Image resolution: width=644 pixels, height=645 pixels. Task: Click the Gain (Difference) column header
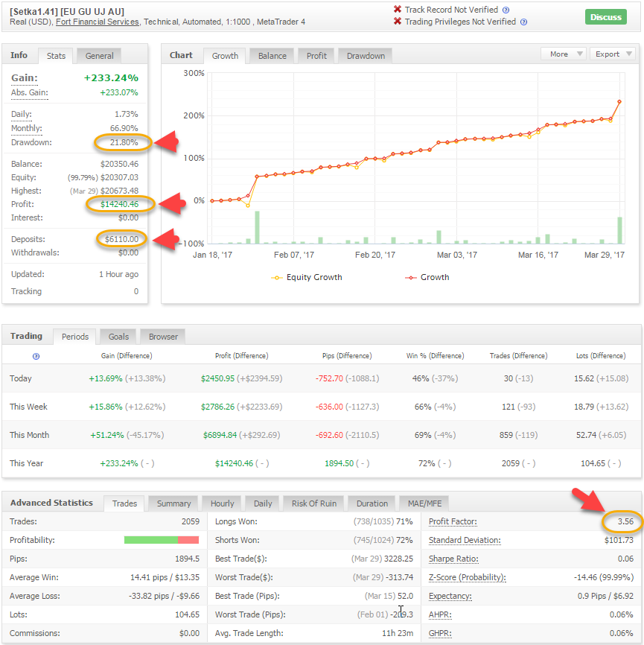tap(127, 356)
